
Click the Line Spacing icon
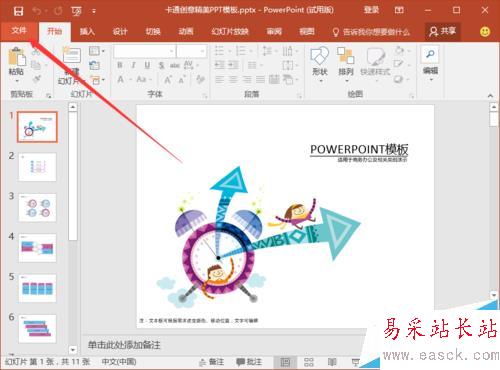point(267,51)
